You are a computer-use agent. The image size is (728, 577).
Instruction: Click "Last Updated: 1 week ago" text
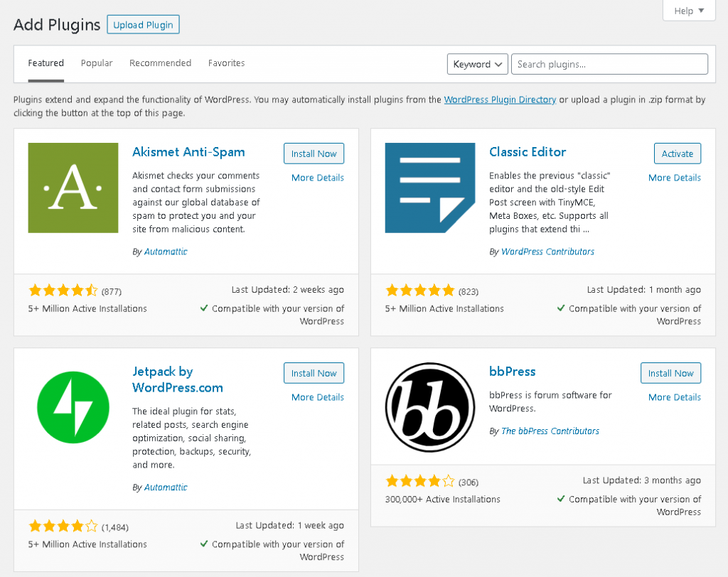coord(290,525)
